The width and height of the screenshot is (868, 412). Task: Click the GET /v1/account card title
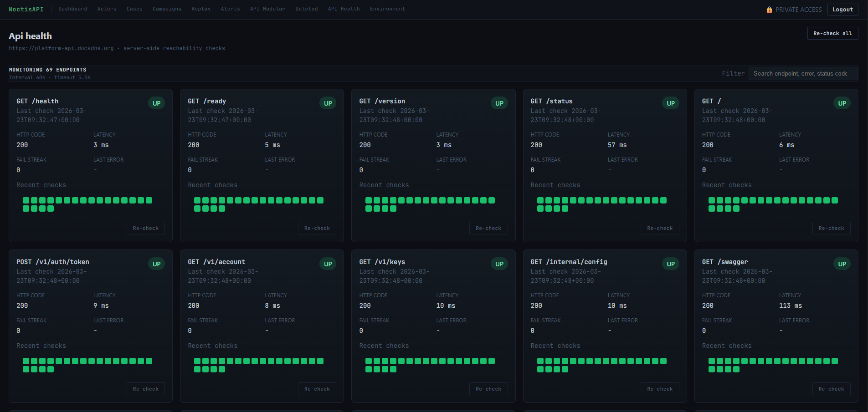216,262
